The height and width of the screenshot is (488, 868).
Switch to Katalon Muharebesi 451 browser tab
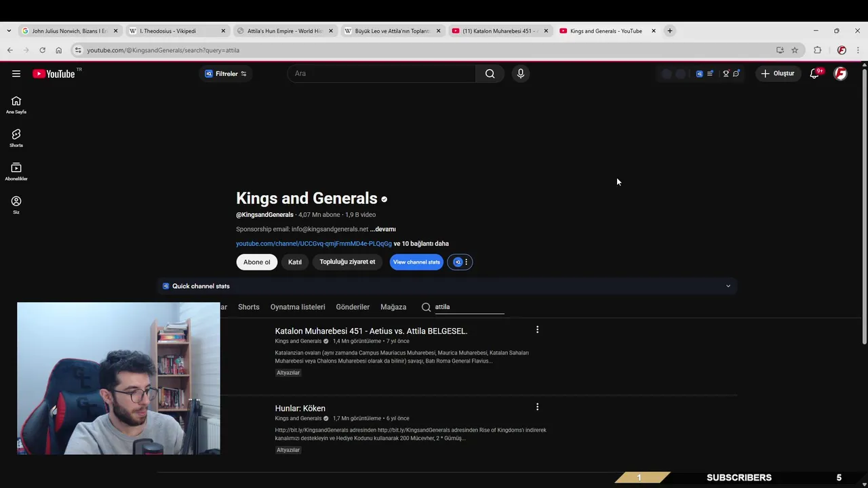tap(500, 30)
